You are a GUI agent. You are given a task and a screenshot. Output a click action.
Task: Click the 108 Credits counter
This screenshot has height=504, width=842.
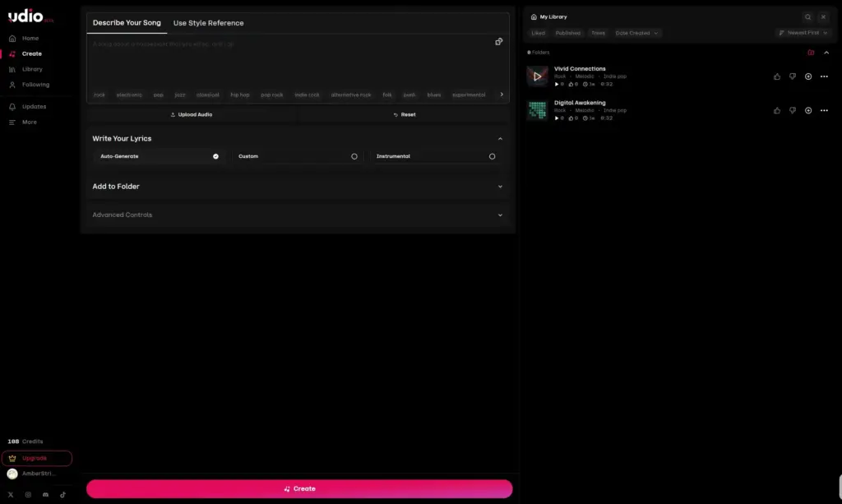(x=25, y=442)
